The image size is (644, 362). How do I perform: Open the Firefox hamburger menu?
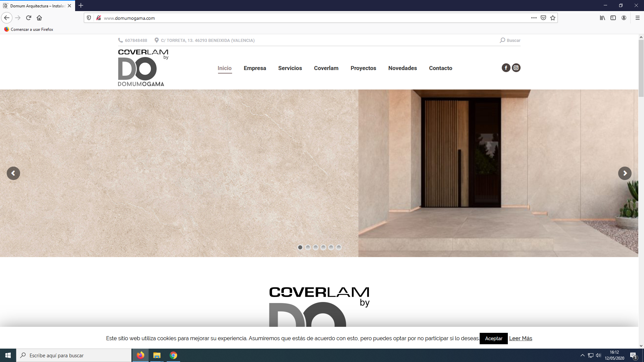coord(638,18)
